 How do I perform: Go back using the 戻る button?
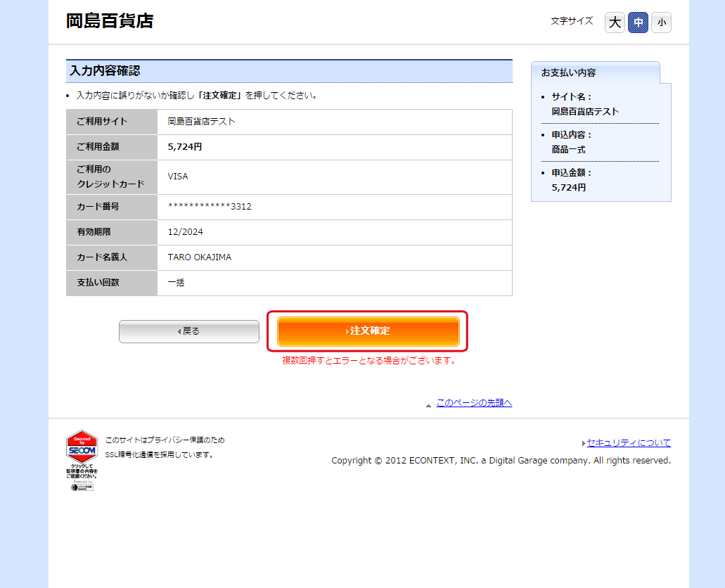[x=189, y=331]
